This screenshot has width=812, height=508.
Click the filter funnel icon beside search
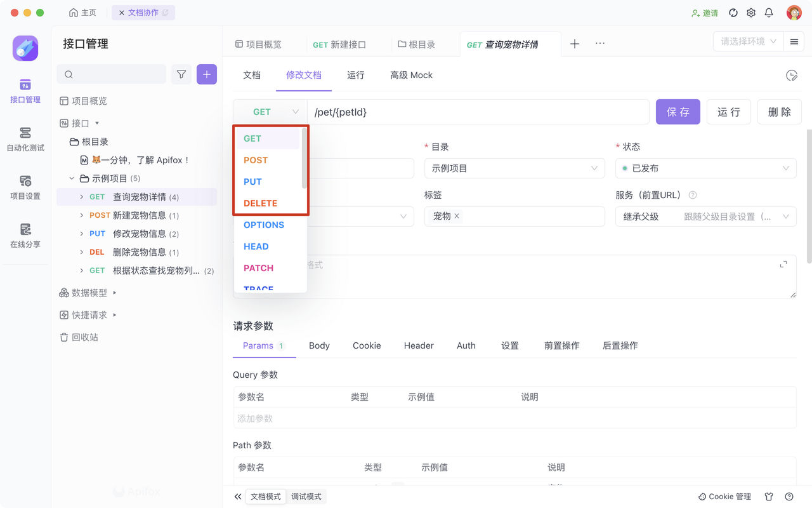coord(181,74)
